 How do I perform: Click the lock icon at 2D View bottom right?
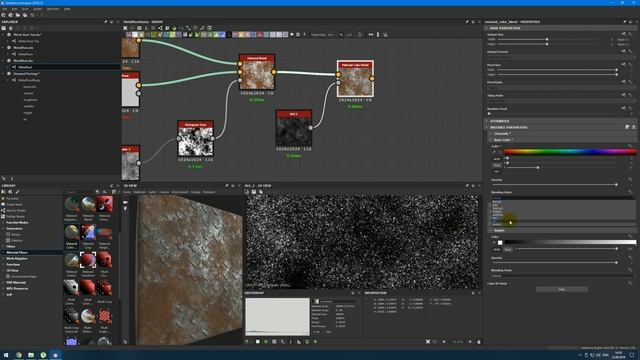[479, 342]
